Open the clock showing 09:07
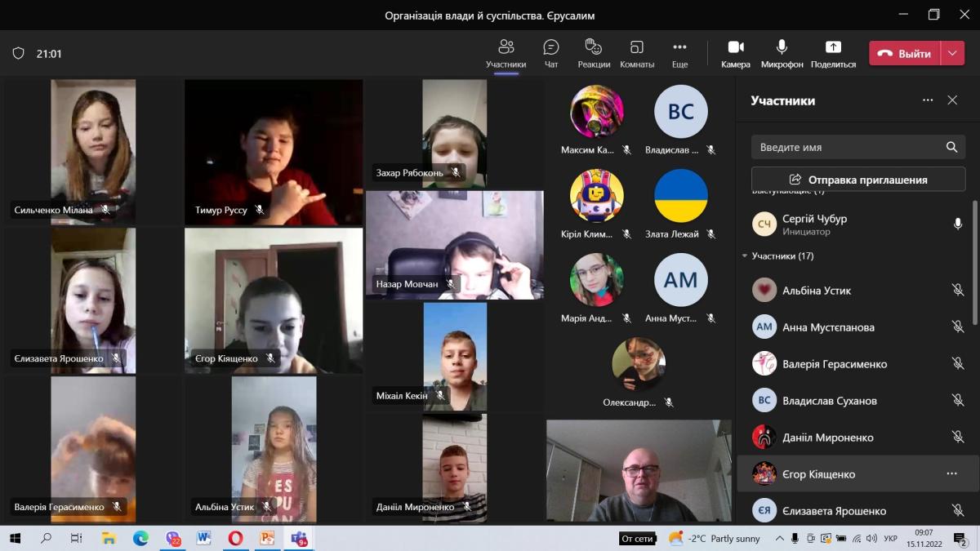 pos(923,539)
